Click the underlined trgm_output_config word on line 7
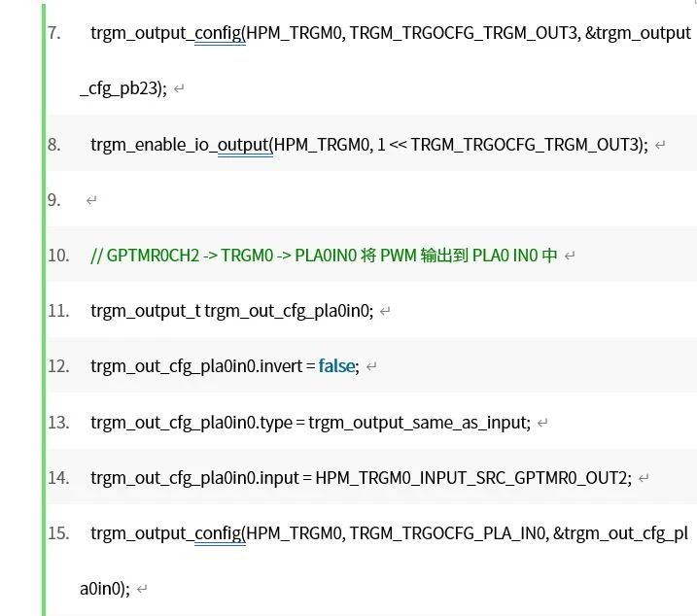The image size is (697, 616). pos(166,33)
